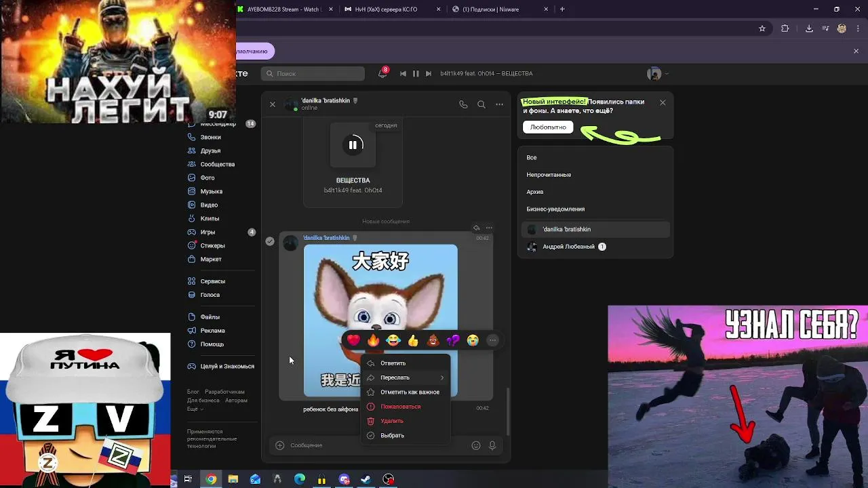Open the chat with Андрей Любезный

(x=595, y=247)
